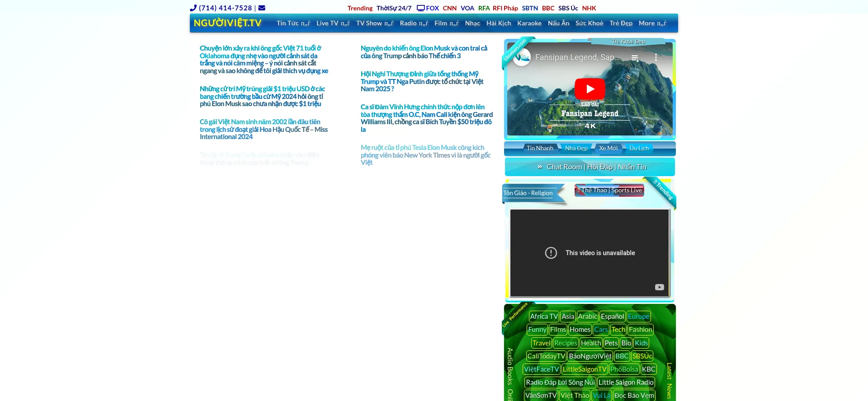Select the Africa TV channel tag

(x=544, y=317)
